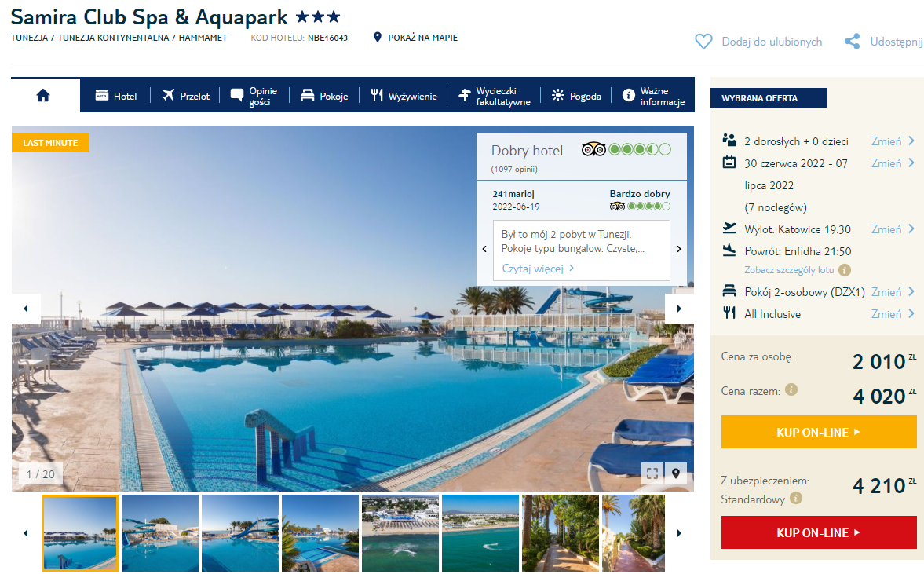Show next photo with right gallery arrow
Screen dimensions: 924x574
pos(679,309)
